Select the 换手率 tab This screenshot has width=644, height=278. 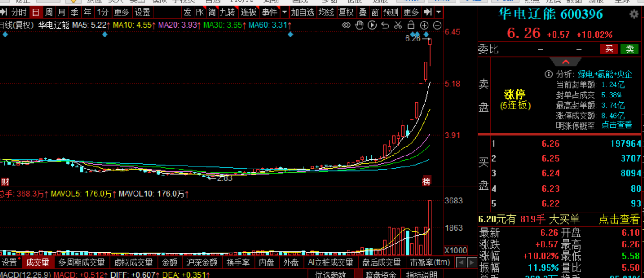(x=238, y=262)
